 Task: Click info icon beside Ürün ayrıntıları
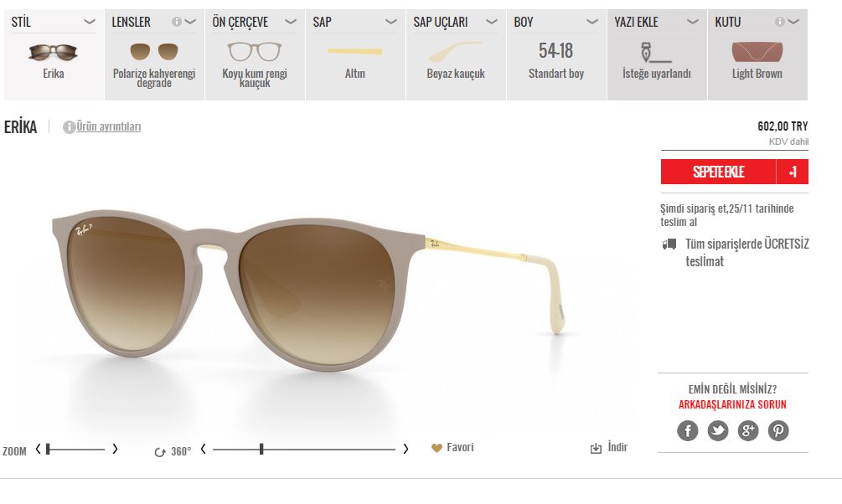69,127
